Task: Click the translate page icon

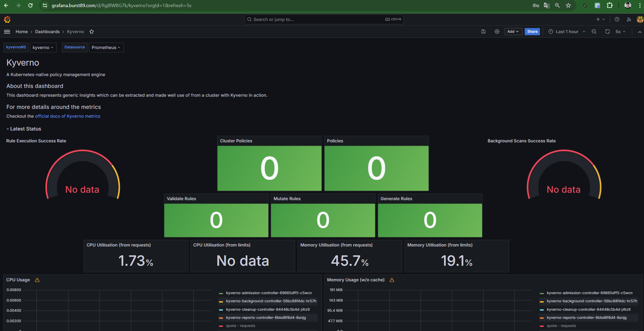Action: [x=547, y=5]
